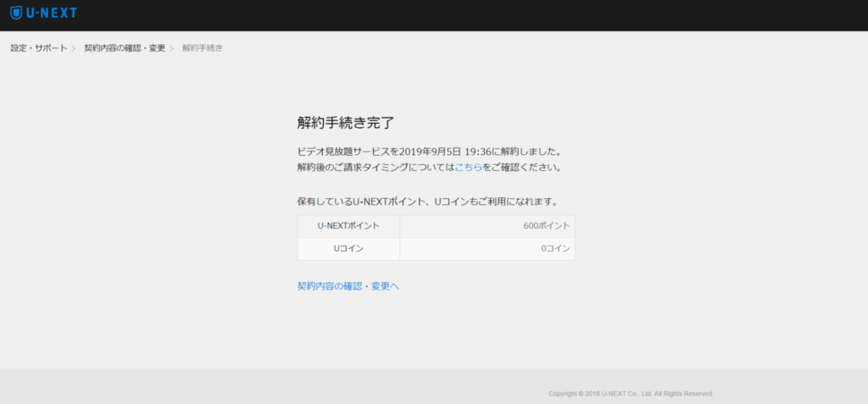Click the chevron after 設定・サポート

74,48
